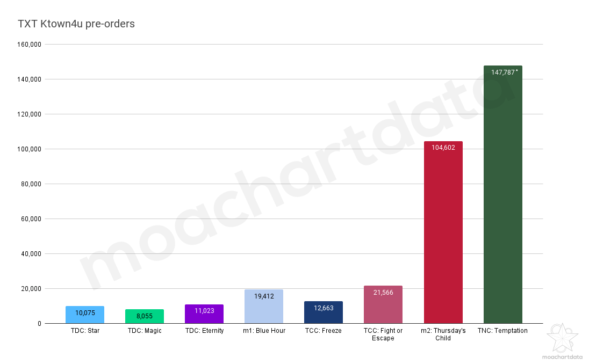Click the 160,000 y-axis label
The height and width of the screenshot is (364, 589).
tap(30, 44)
